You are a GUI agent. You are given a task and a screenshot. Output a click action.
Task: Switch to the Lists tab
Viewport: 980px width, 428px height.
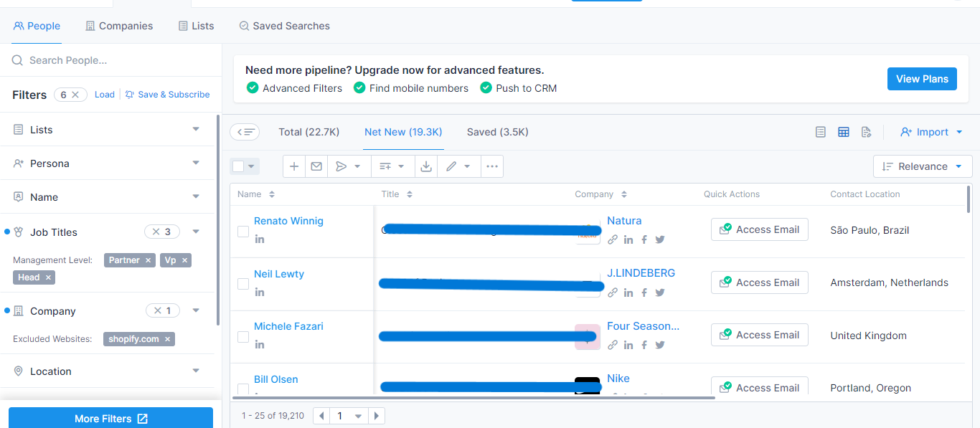[x=196, y=26]
